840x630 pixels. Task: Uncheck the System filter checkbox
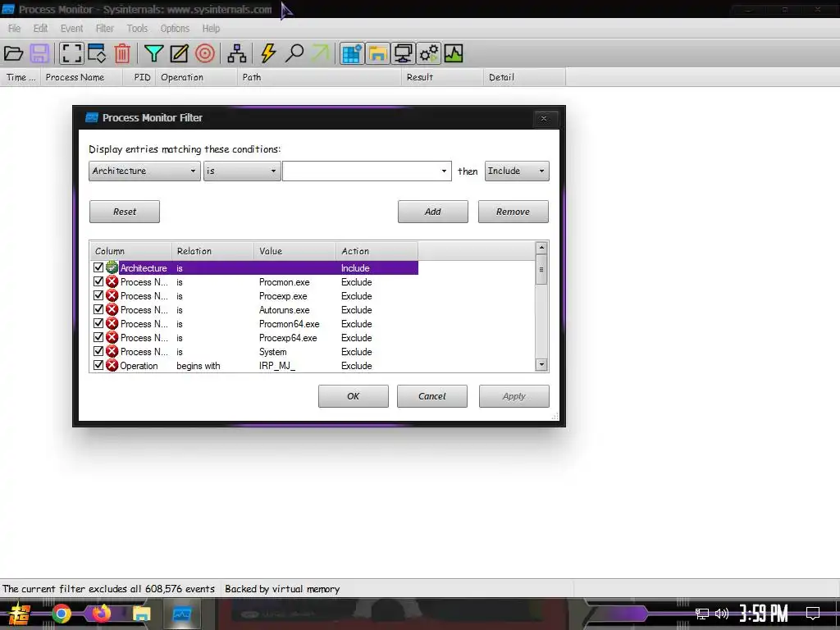pos(98,351)
